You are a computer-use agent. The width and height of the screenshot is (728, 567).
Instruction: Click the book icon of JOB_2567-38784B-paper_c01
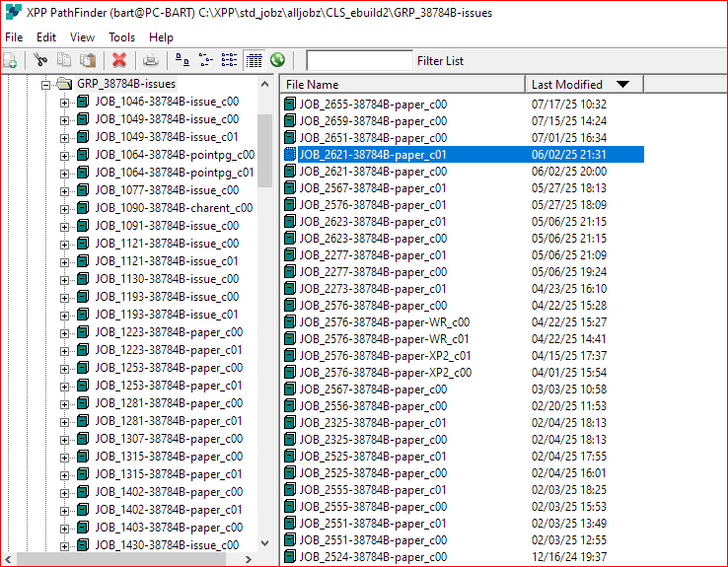click(x=290, y=188)
